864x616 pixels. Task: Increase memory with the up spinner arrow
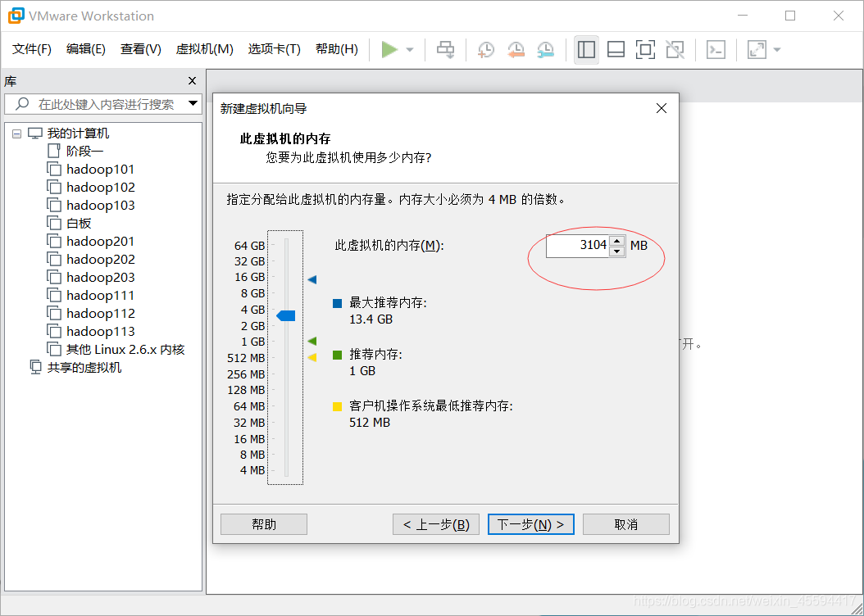point(617,240)
